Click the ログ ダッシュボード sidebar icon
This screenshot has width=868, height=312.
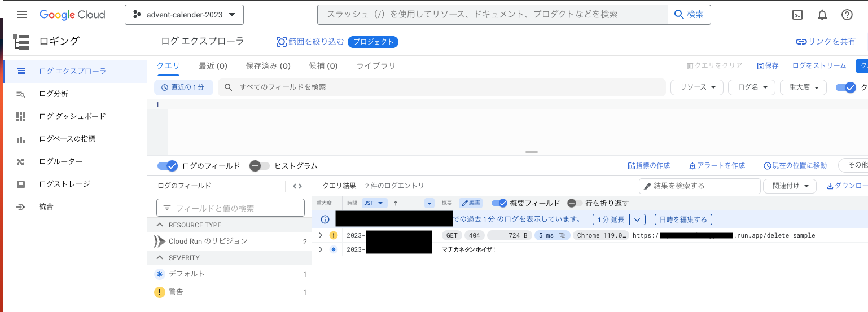21,116
